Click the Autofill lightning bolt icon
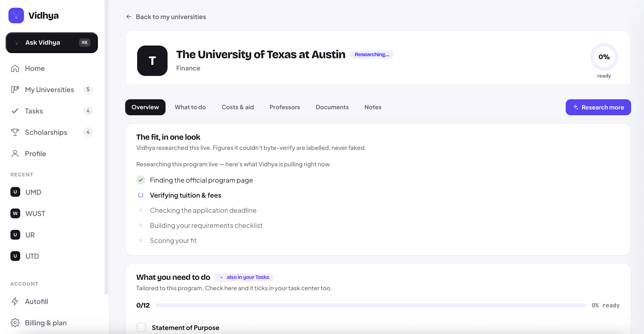The width and height of the screenshot is (644, 334). (15, 302)
